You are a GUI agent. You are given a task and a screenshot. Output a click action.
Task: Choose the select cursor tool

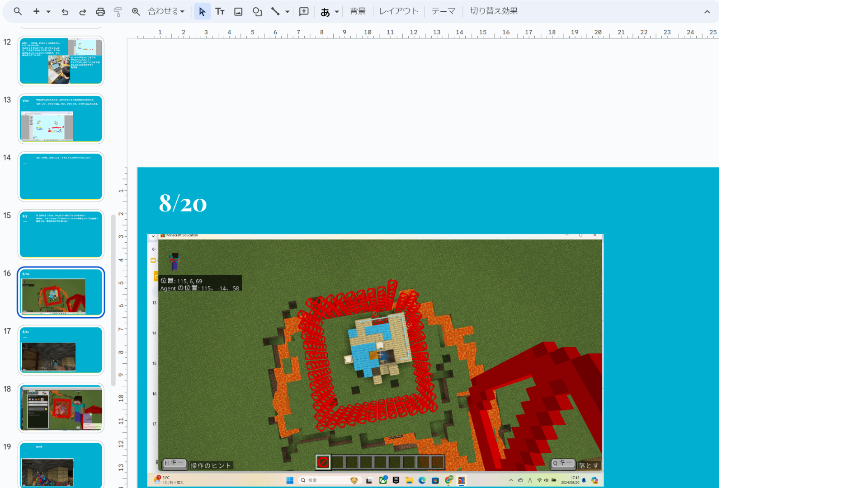click(202, 12)
